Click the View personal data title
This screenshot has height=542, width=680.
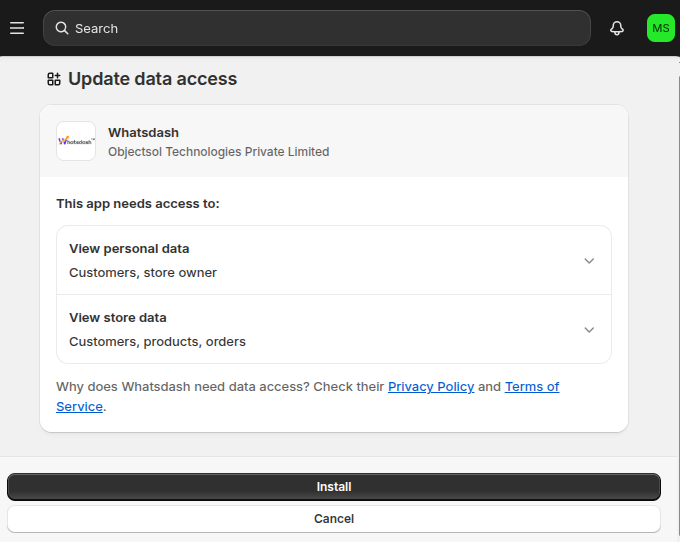(129, 249)
